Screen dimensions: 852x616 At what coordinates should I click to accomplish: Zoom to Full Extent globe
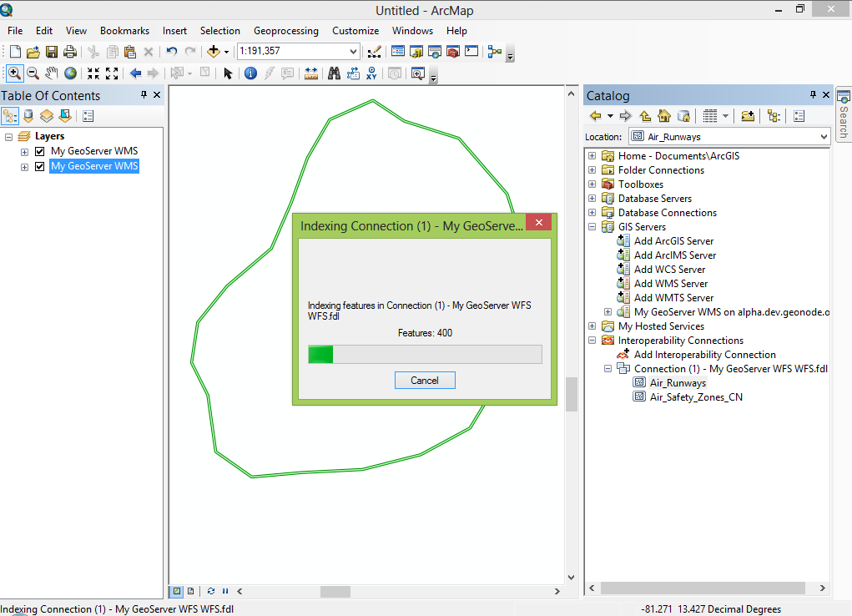coord(70,73)
